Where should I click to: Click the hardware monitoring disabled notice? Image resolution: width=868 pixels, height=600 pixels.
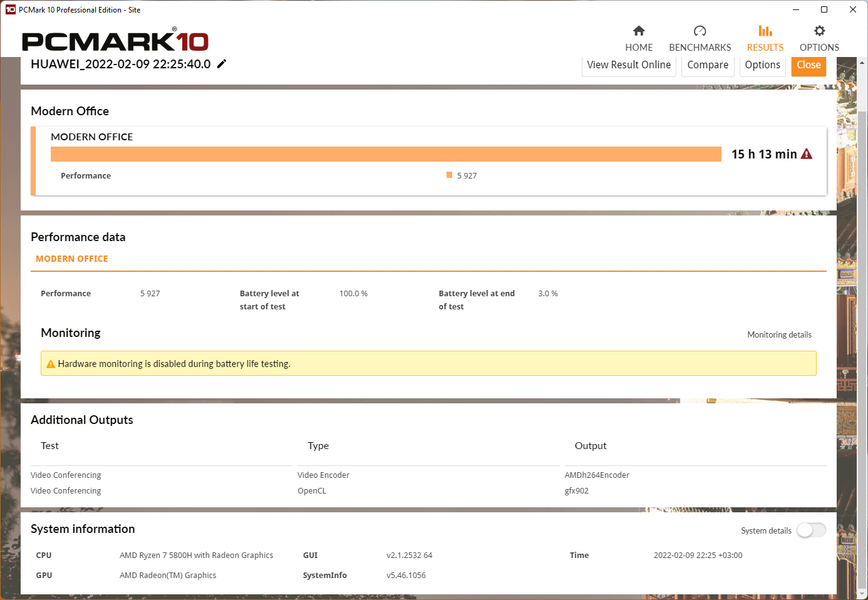[x=428, y=364]
